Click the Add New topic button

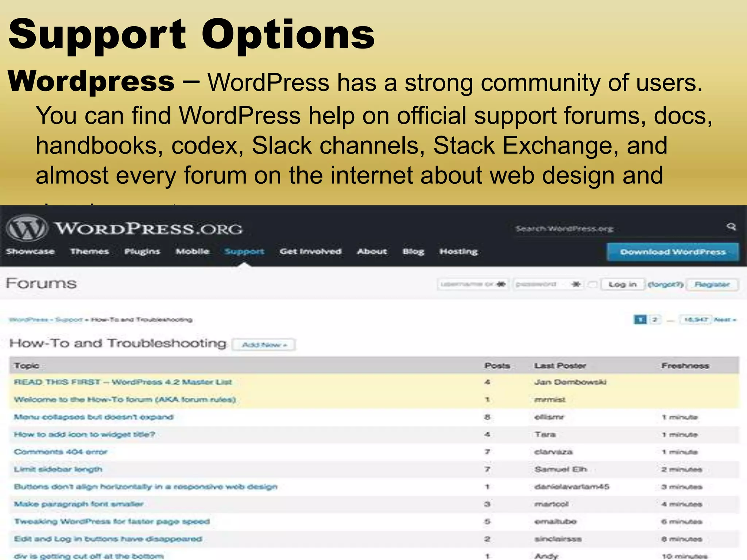[x=264, y=345]
